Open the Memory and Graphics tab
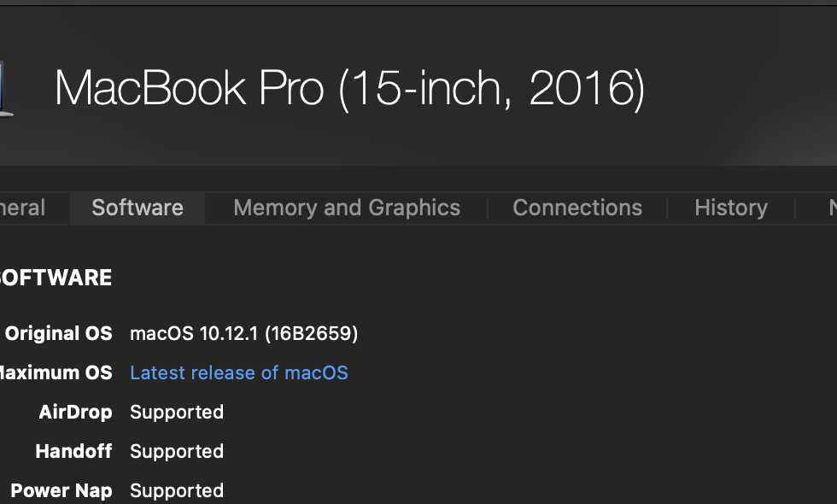Screen dimensions: 837x504 [347, 208]
